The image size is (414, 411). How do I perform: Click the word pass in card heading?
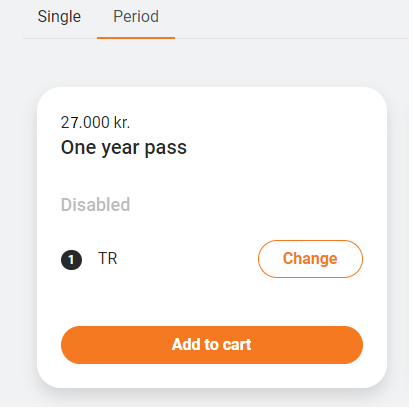coord(166,148)
